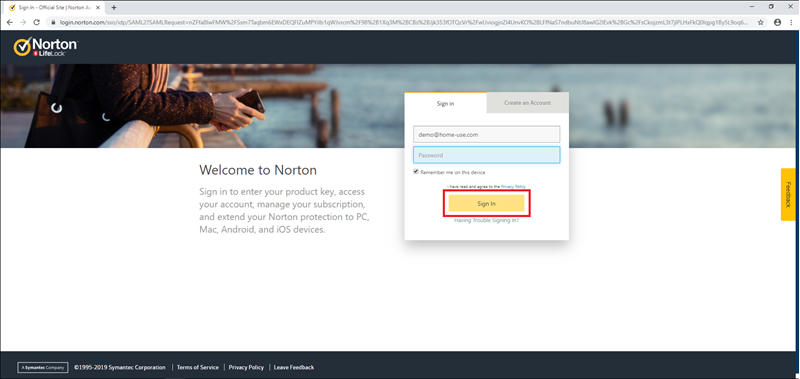The height and width of the screenshot is (379, 800).
Task: Open Leave Feedback footer link
Action: click(x=294, y=367)
